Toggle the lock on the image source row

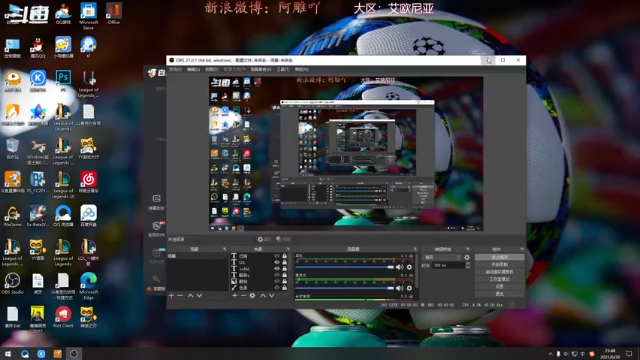284,281
